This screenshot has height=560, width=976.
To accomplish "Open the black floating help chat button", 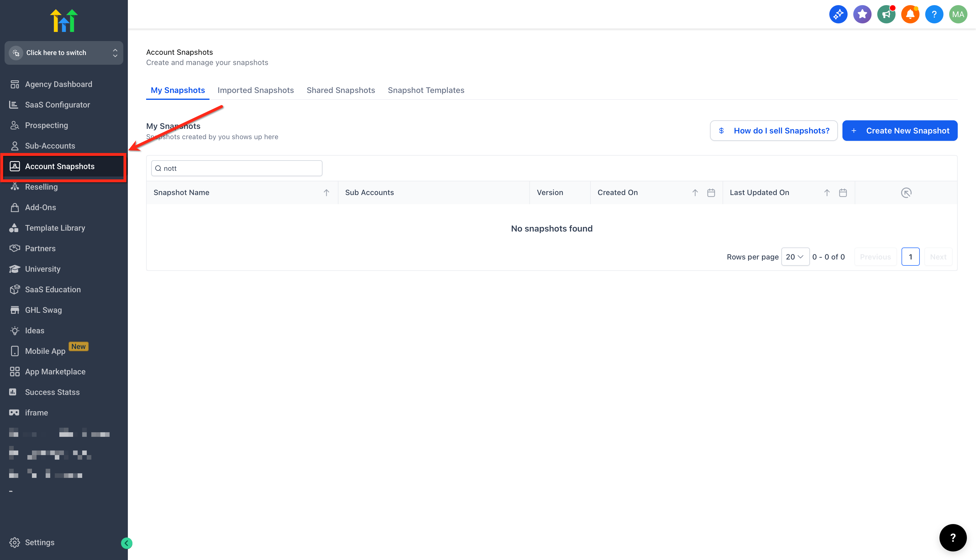I will 953,537.
